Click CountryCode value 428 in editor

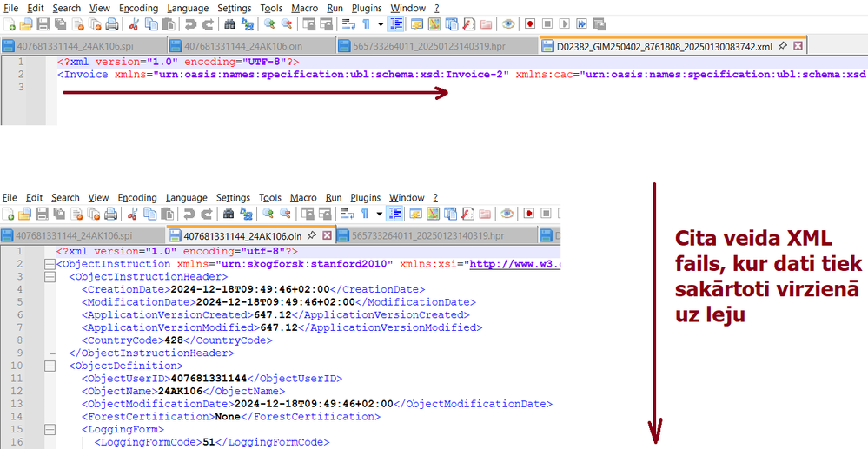[175, 340]
